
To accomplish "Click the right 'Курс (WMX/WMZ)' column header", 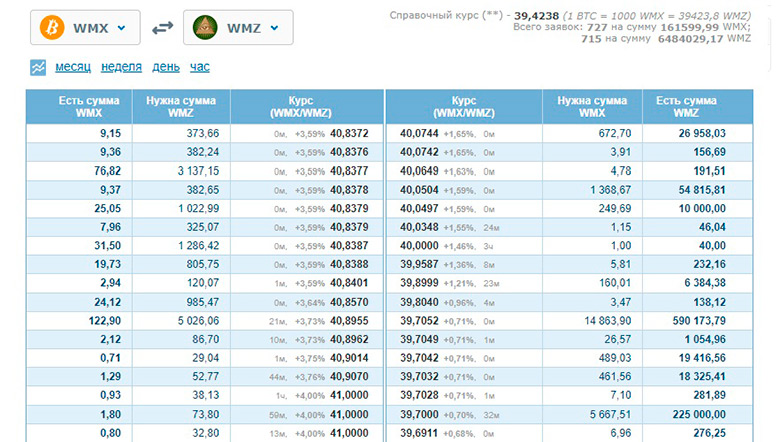I will pos(464,106).
